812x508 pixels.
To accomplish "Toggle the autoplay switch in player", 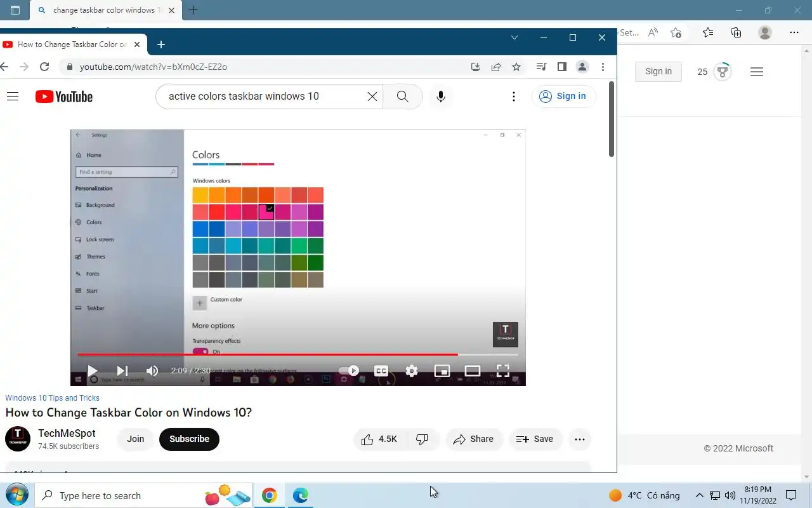I will 349,371.
